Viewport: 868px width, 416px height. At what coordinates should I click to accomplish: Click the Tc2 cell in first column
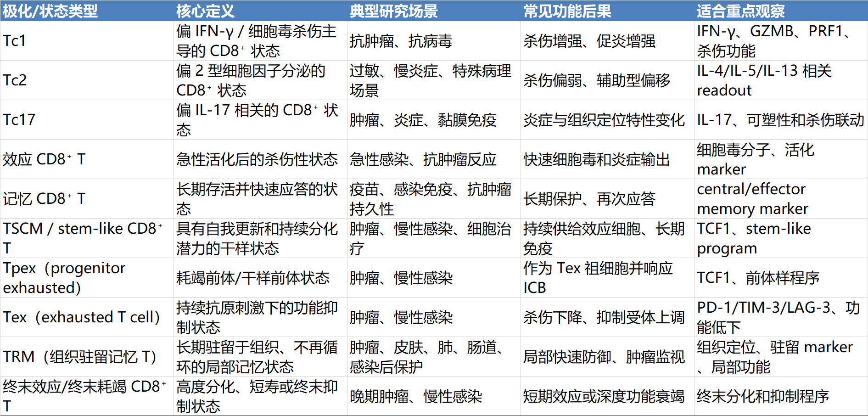(15, 80)
